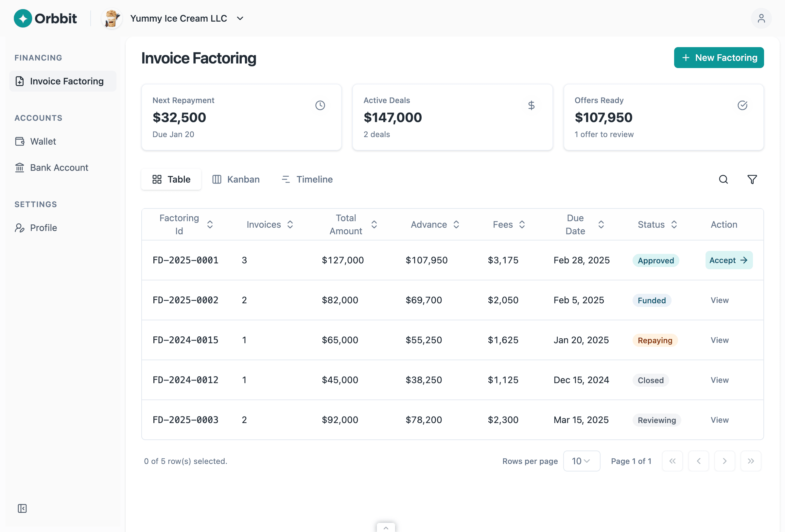Open Bank Account from the sidebar
Viewport: 785px width, 532px height.
tap(59, 168)
